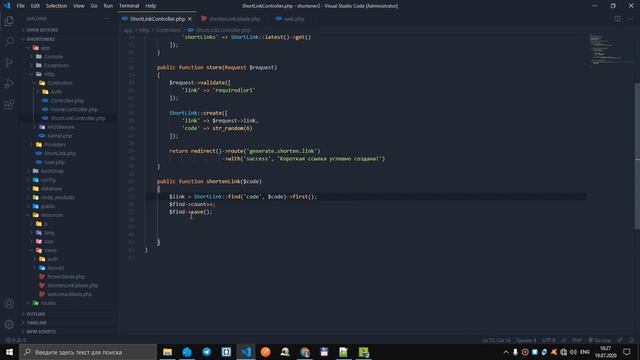Image resolution: width=640 pixels, height=360 pixels.
Task: Open User.php in the explorer
Action: [x=54, y=162]
